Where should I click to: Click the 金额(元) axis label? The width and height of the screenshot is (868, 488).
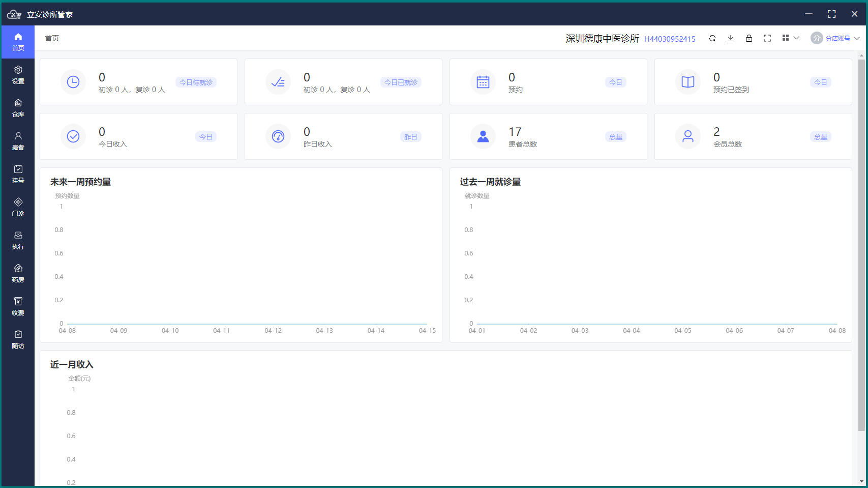pos(79,379)
